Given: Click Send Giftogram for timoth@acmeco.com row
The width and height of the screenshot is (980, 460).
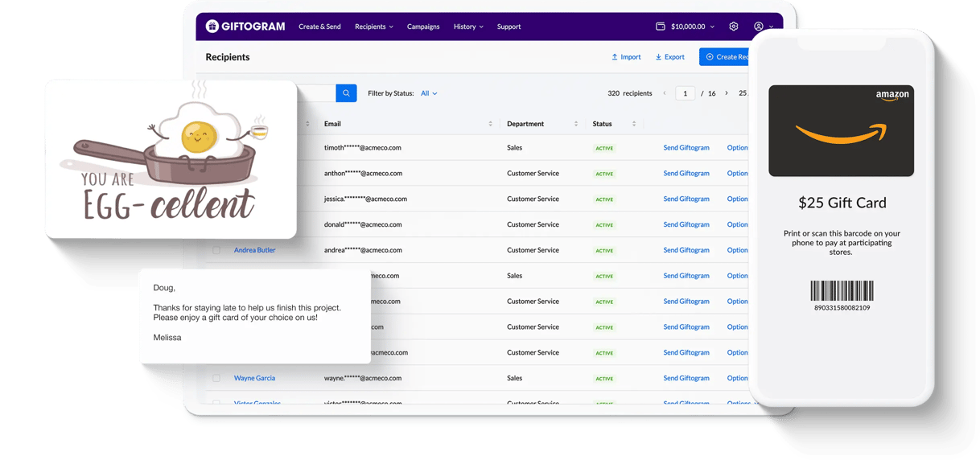Looking at the screenshot, I should coord(686,148).
